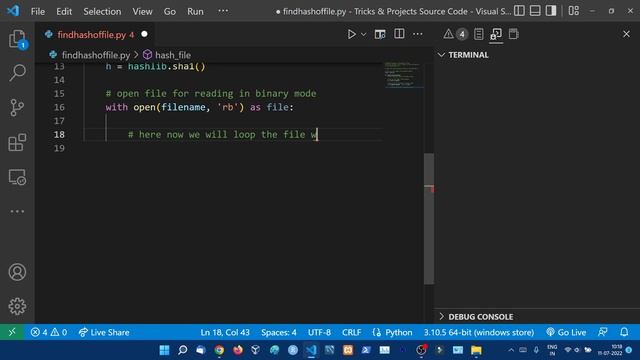640x360 pixels.
Task: Open Customize Layout button
Action: tap(573, 11)
